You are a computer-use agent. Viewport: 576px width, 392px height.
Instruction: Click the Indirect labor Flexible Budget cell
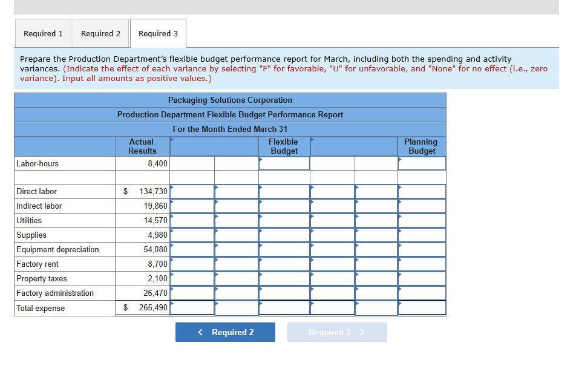[x=284, y=206]
